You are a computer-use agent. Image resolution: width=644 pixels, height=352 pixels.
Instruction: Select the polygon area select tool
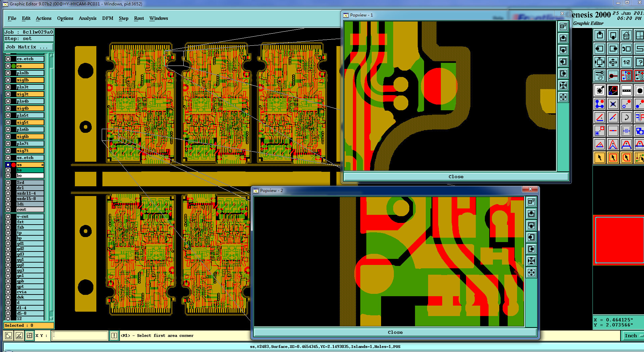[627, 158]
